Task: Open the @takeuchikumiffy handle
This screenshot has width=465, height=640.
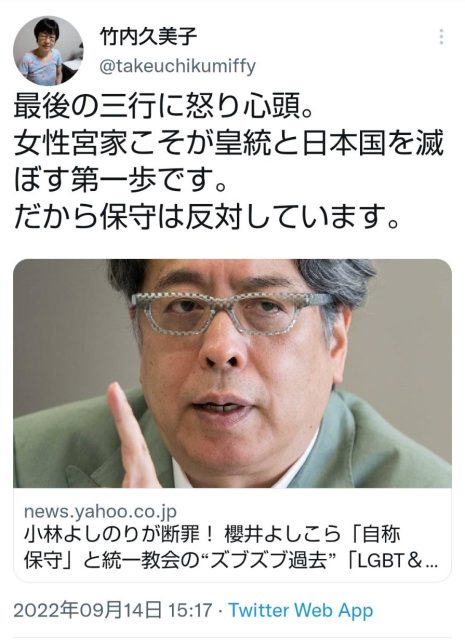Action: click(x=178, y=66)
